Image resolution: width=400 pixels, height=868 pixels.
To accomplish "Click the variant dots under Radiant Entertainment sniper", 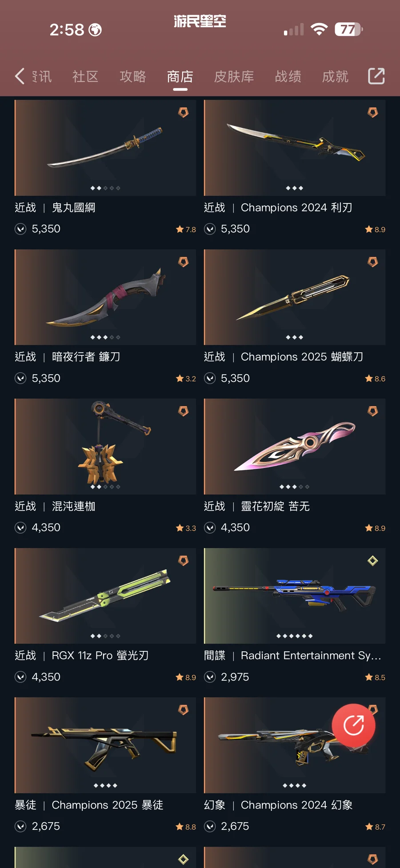I will pyautogui.click(x=295, y=636).
